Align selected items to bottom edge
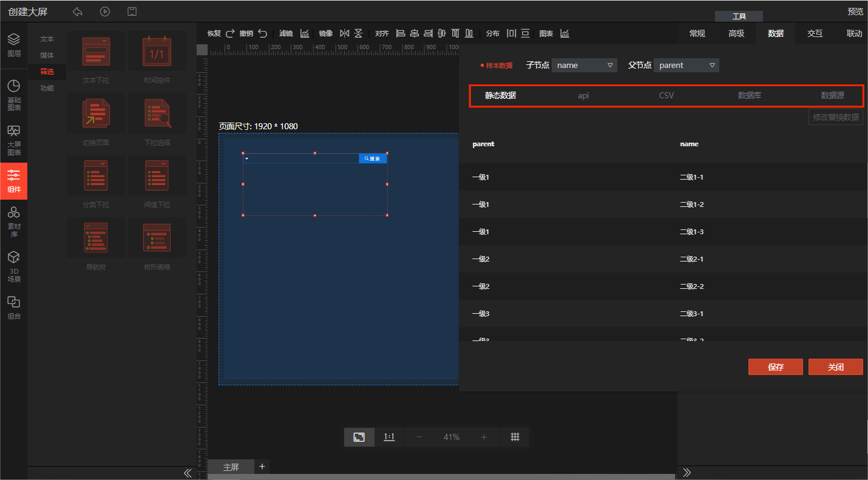 pyautogui.click(x=470, y=33)
